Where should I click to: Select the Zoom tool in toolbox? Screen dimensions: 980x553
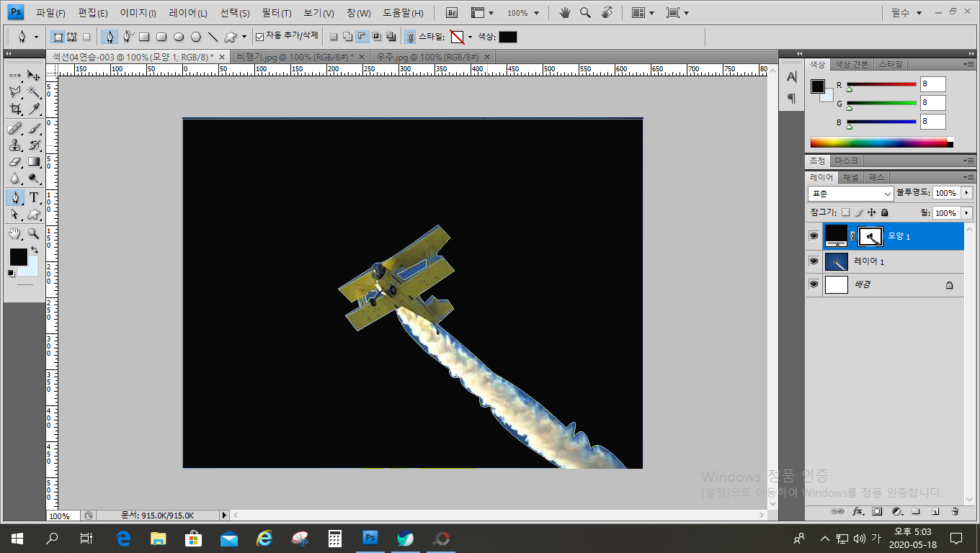[34, 233]
